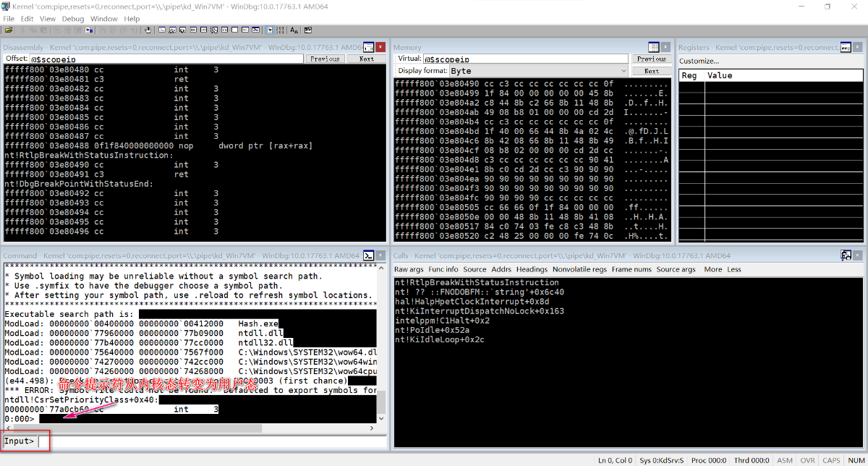This screenshot has height=466, width=868.
Task: Toggle Source in Calls panel
Action: [x=475, y=269]
